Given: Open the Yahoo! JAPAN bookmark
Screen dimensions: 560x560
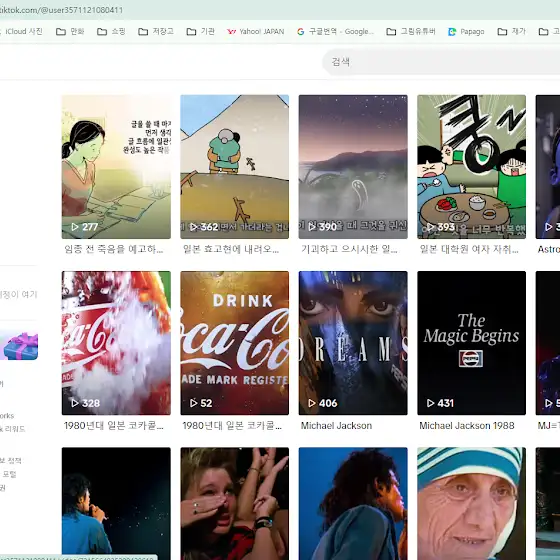Looking at the screenshot, I should click(255, 31).
